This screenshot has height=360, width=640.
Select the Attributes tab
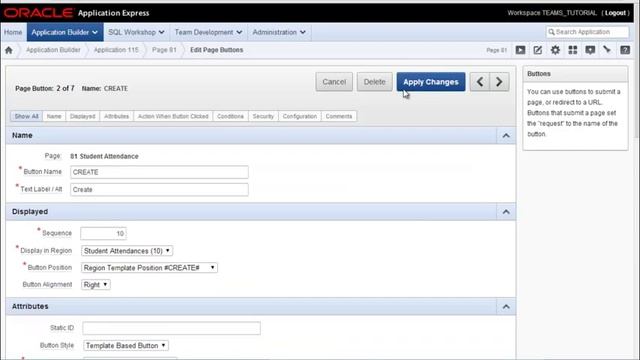116,116
